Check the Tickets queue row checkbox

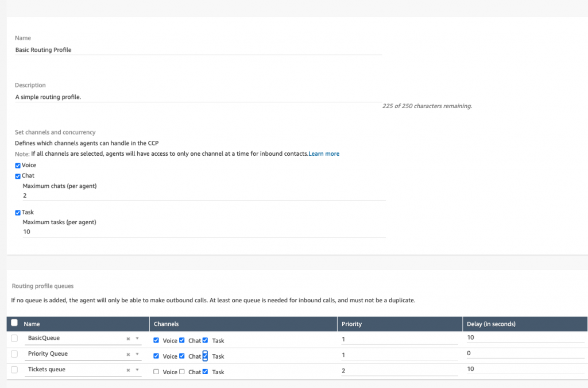(14, 369)
